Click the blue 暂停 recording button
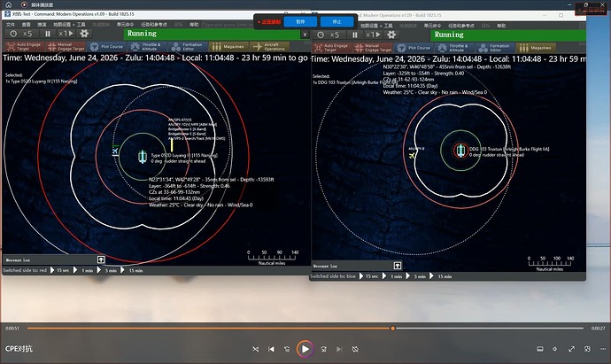611x364 pixels. click(x=300, y=22)
